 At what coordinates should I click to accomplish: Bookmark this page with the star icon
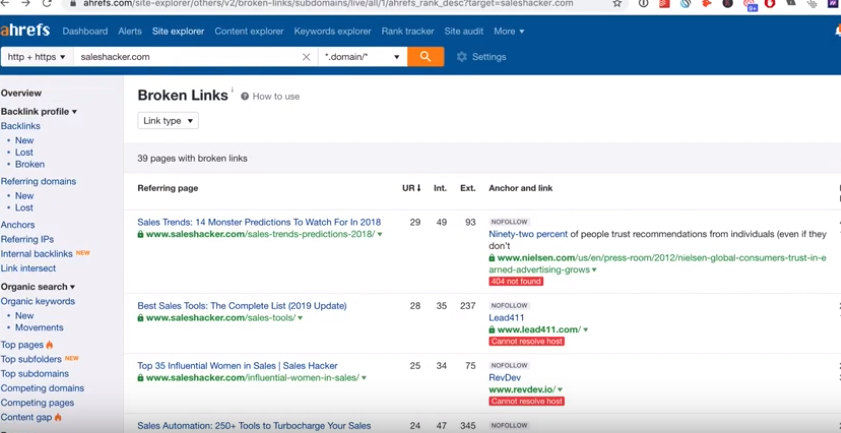(617, 3)
